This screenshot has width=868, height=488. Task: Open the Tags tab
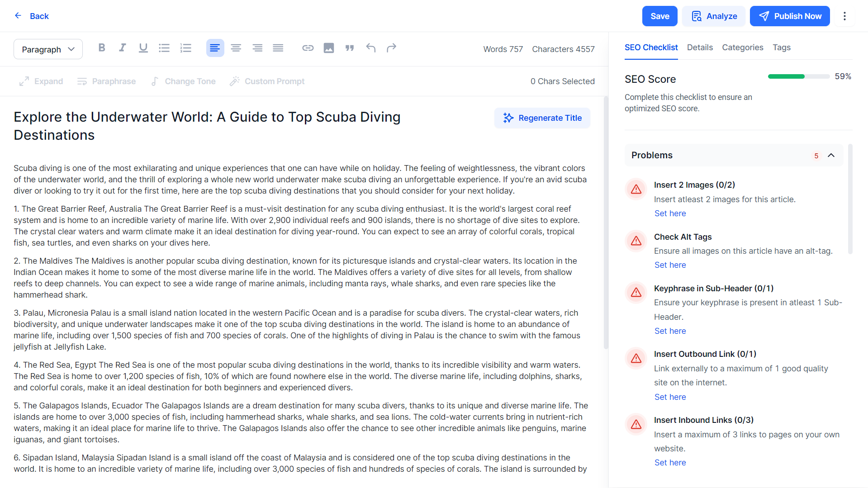[782, 47]
